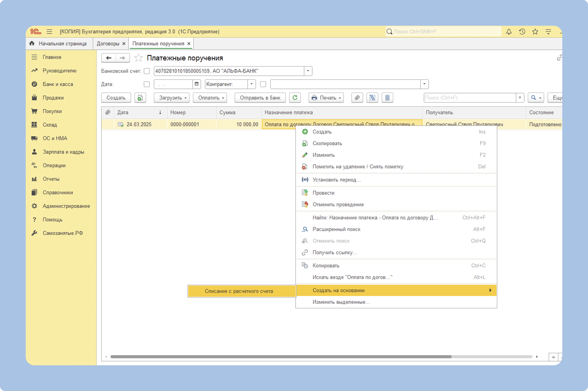
Task: Switch to Договоры tab
Action: click(x=108, y=44)
